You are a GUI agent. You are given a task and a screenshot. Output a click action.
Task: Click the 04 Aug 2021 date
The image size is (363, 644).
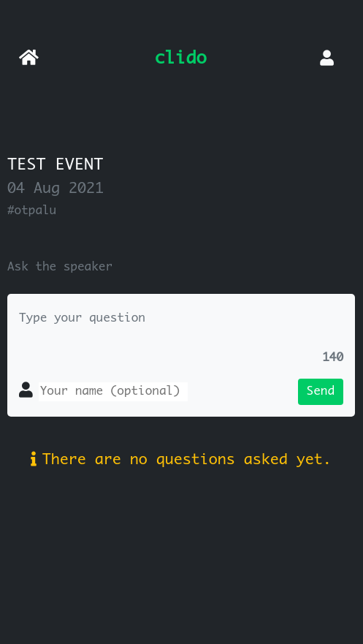click(x=55, y=188)
